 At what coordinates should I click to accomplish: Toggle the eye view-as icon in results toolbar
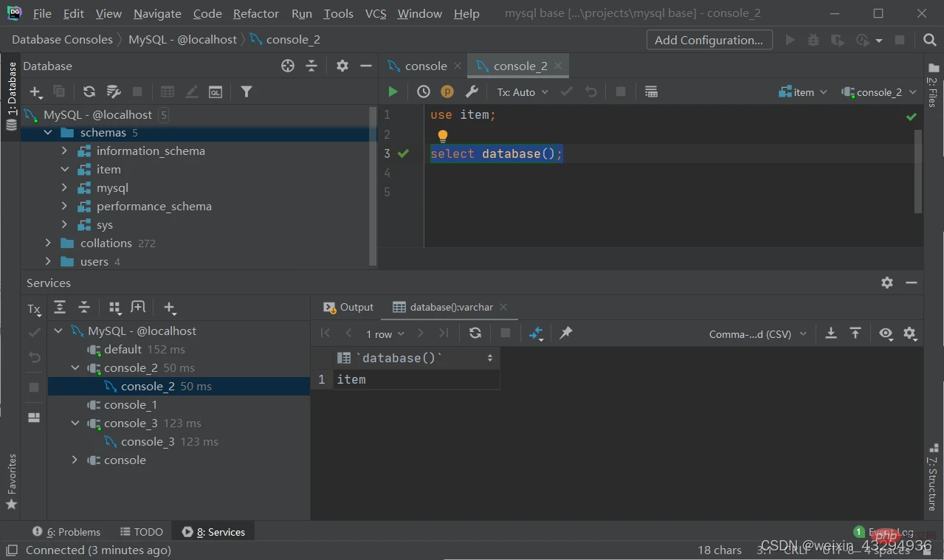(x=886, y=333)
